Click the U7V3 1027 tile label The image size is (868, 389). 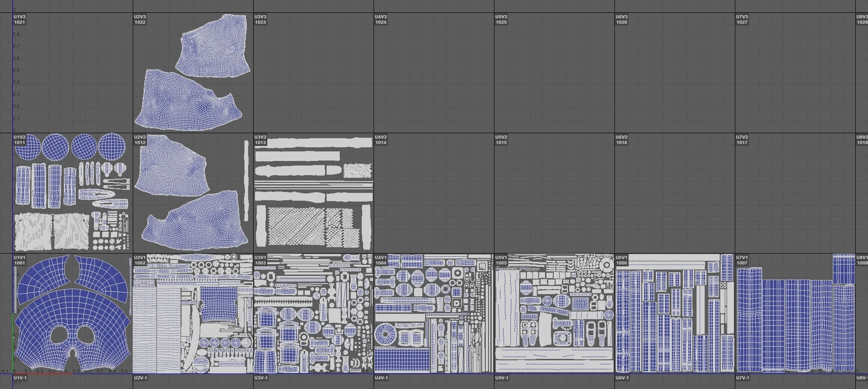click(742, 19)
